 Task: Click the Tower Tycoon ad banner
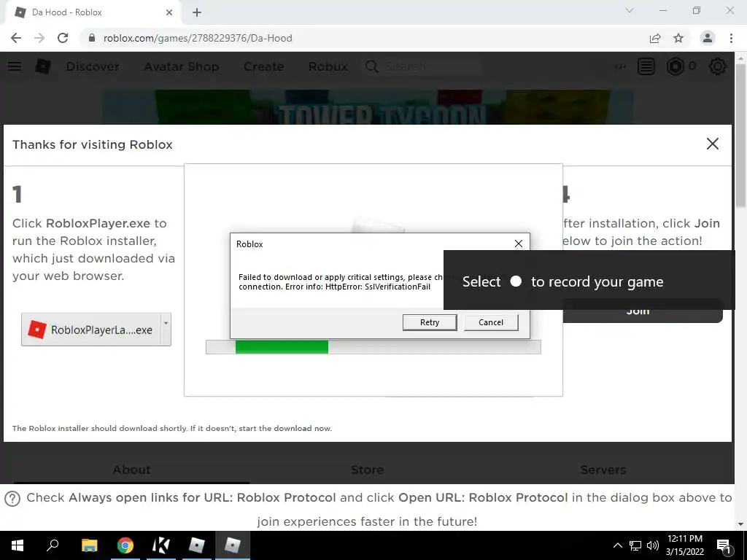tap(368, 107)
